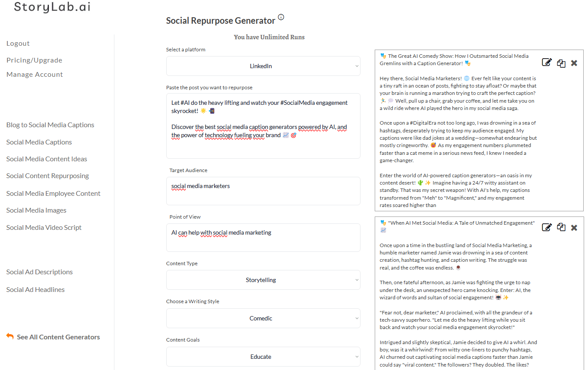
Task: Focus the Point of View input box
Action: point(263,237)
